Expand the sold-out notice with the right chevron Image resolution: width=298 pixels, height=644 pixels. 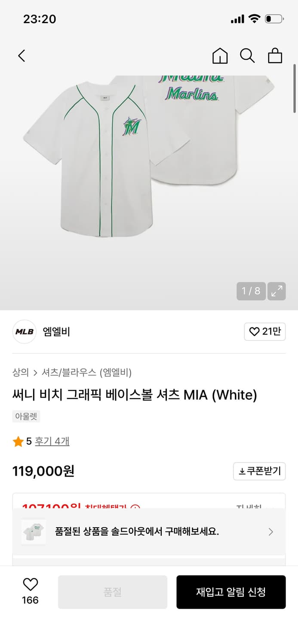pos(271,532)
